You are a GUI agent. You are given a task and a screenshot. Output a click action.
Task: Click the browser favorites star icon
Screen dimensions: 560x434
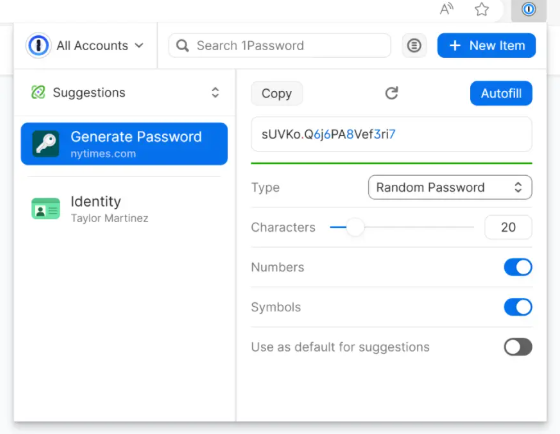click(481, 9)
